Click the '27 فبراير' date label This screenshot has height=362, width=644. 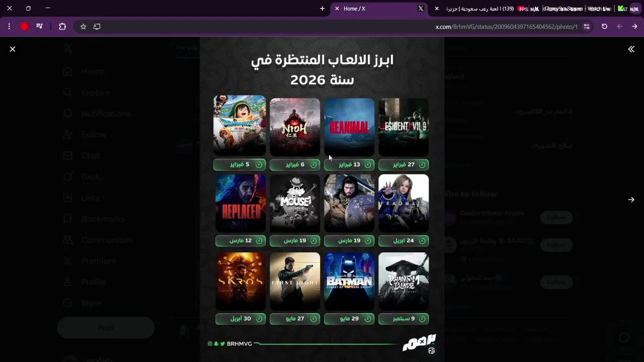404,164
